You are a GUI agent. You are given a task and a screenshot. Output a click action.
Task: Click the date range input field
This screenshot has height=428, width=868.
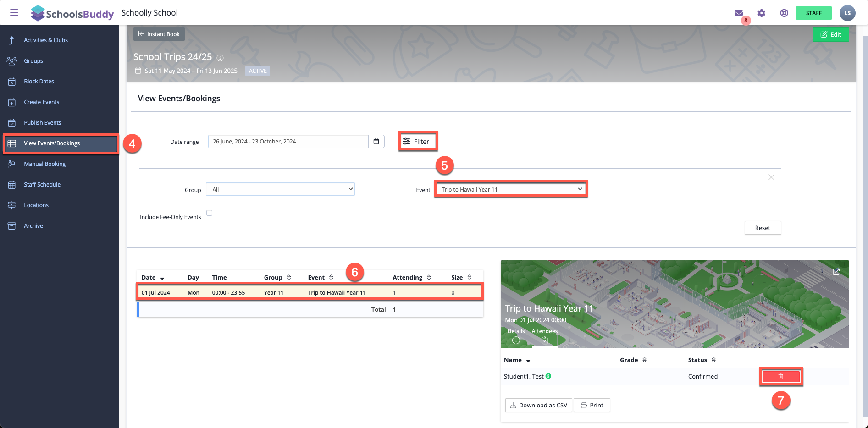288,142
